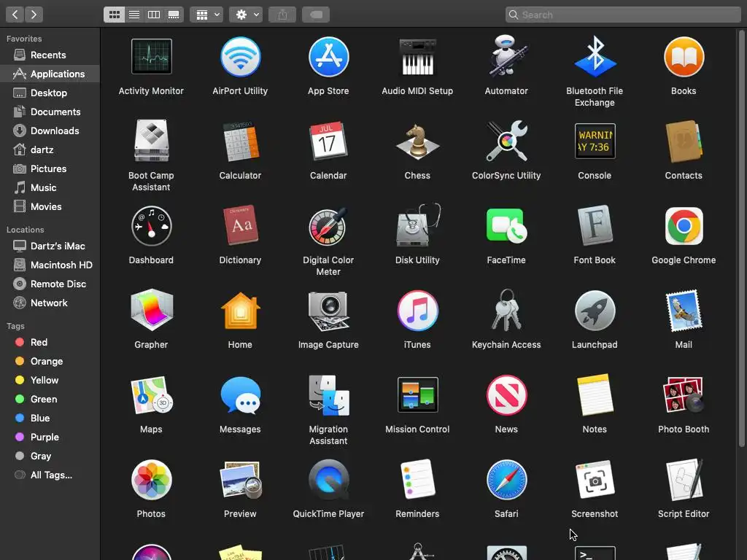The width and height of the screenshot is (747, 560).
Task: Click the Preview app icon
Action: coord(241,480)
